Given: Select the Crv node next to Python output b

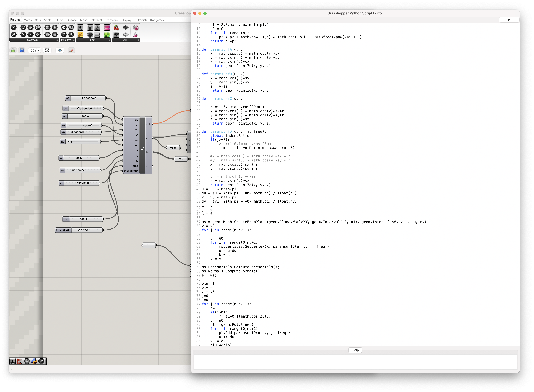Looking at the screenshot, I should tap(181, 159).
